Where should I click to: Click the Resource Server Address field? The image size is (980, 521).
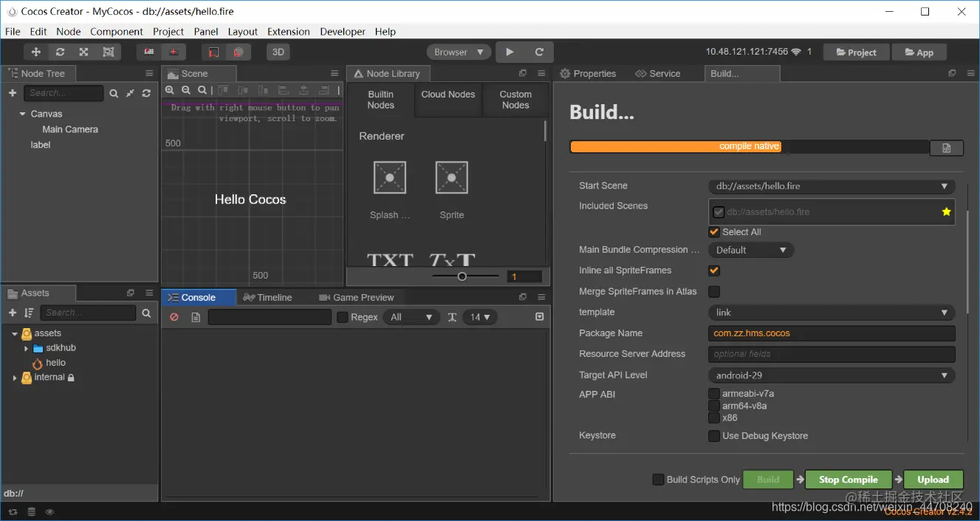point(832,354)
